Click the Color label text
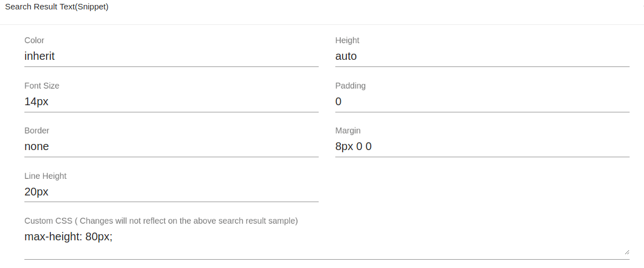Image resolution: width=644 pixels, height=268 pixels. pyautogui.click(x=34, y=40)
